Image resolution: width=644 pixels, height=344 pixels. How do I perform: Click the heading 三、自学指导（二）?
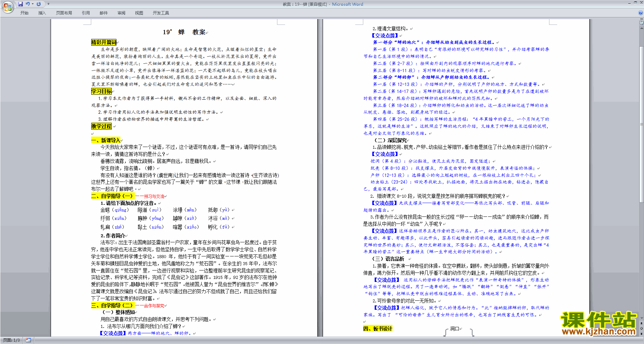click(x=112, y=305)
